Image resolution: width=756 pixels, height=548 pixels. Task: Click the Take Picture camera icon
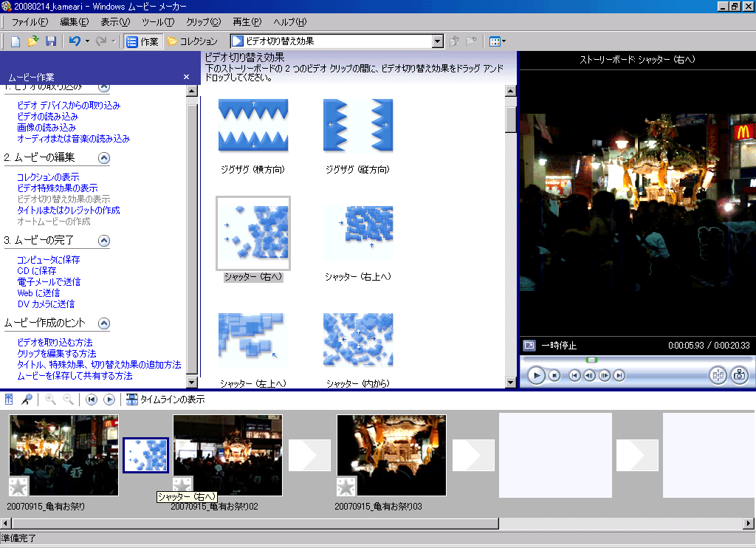(x=739, y=375)
